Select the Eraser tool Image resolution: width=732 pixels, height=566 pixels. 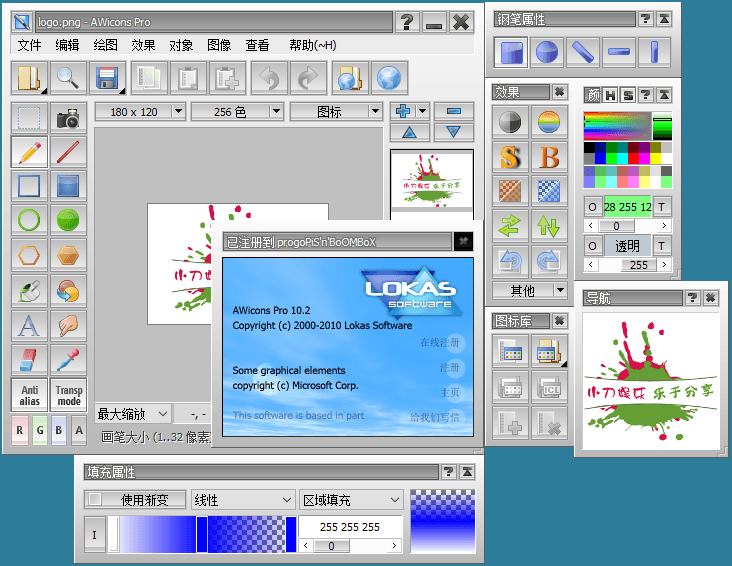(30, 359)
